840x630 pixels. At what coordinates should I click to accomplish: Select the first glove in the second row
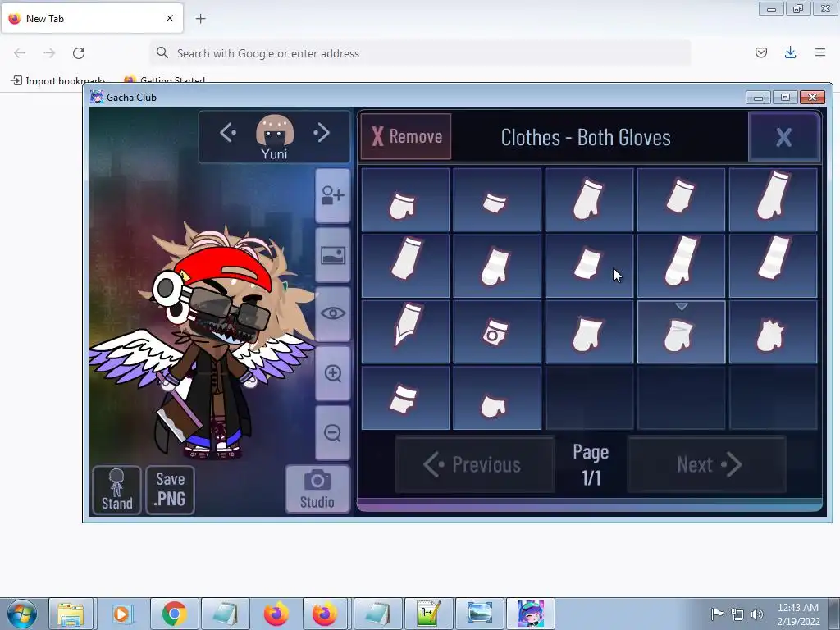click(405, 266)
